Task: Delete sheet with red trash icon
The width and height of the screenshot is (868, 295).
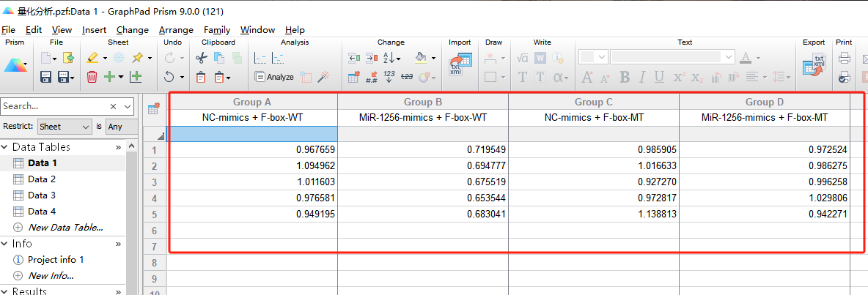Action: coord(92,78)
